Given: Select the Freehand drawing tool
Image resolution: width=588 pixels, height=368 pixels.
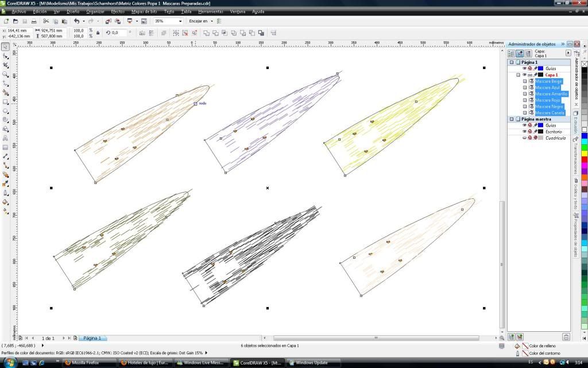Looking at the screenshot, I should tap(6, 83).
